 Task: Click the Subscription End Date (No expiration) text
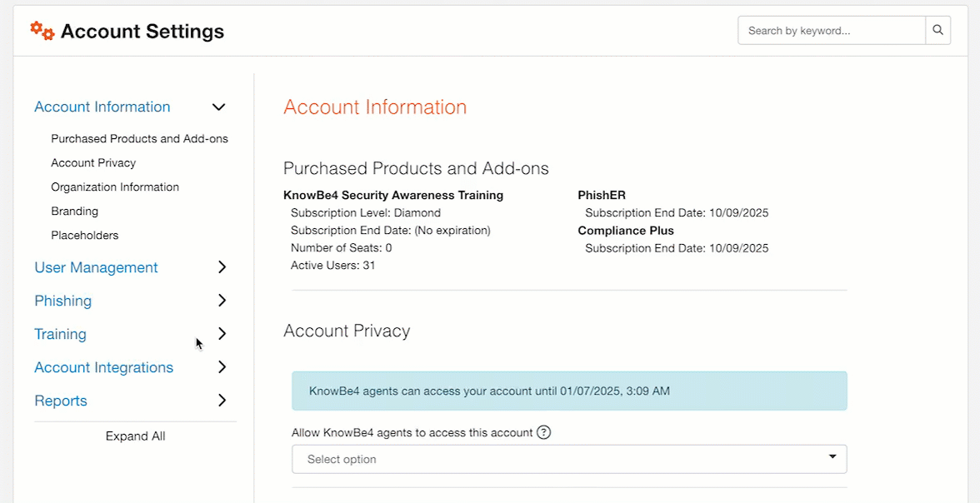pos(391,231)
